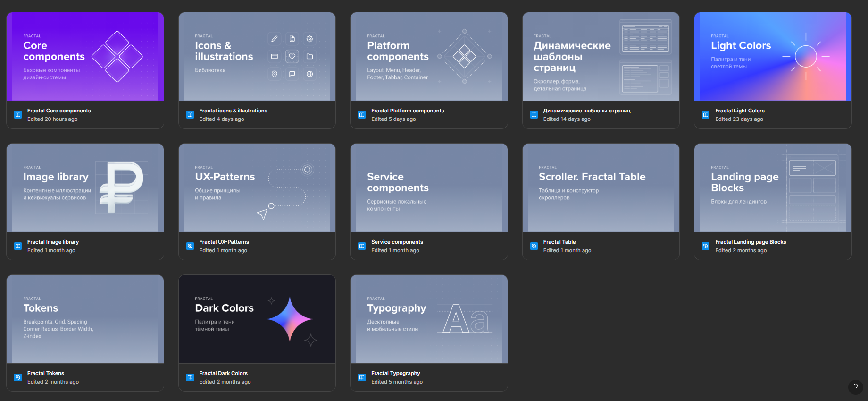Screen dimensions: 868x401
Task: Select the Platform components cover image
Action: point(429,57)
